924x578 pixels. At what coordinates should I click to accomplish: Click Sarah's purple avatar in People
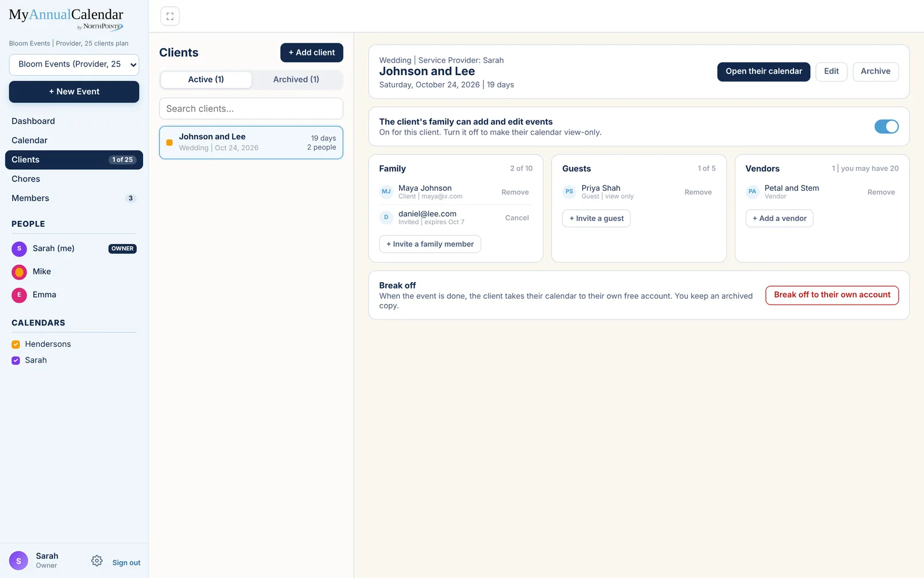pos(19,249)
